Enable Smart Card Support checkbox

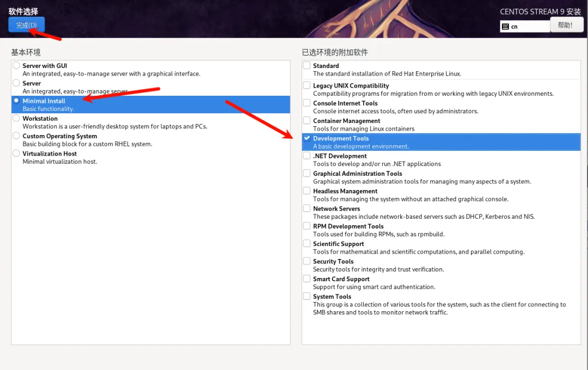[x=307, y=279]
